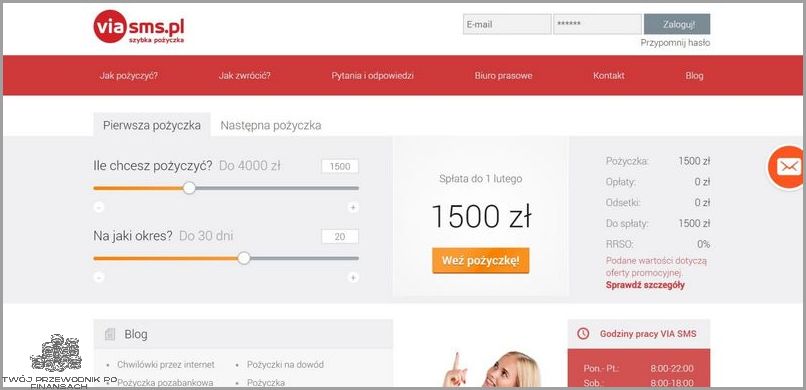806x390 pixels.
Task: Go to Pytania i odpowiedzi
Action: pyautogui.click(x=373, y=76)
